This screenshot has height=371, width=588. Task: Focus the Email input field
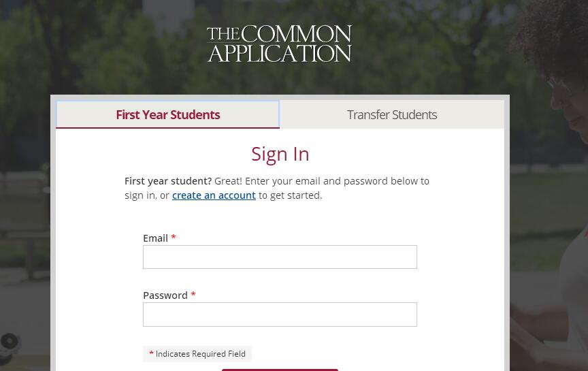tap(280, 257)
